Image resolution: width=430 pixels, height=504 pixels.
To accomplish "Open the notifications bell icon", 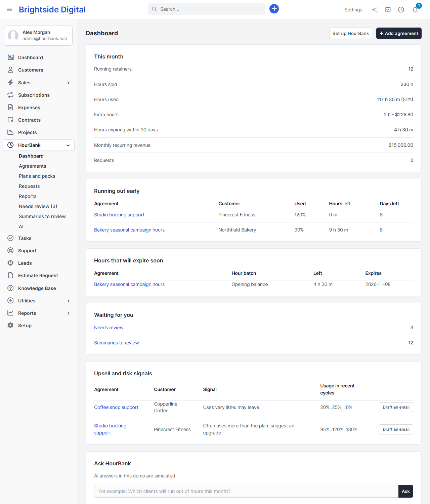I will [x=415, y=10].
